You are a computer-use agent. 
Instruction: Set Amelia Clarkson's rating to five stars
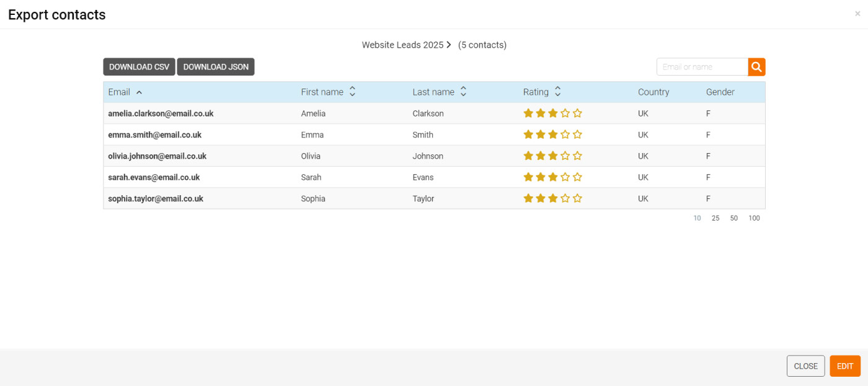point(577,113)
